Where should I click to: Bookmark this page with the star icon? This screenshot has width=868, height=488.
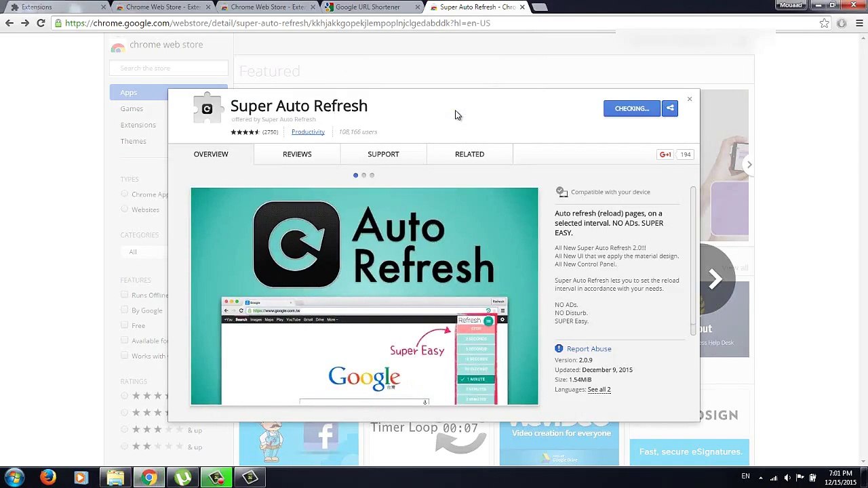(824, 23)
